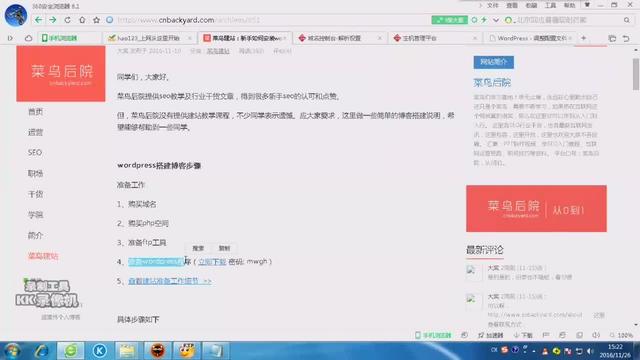
Task: Open the Windows Start button
Action: point(12,351)
